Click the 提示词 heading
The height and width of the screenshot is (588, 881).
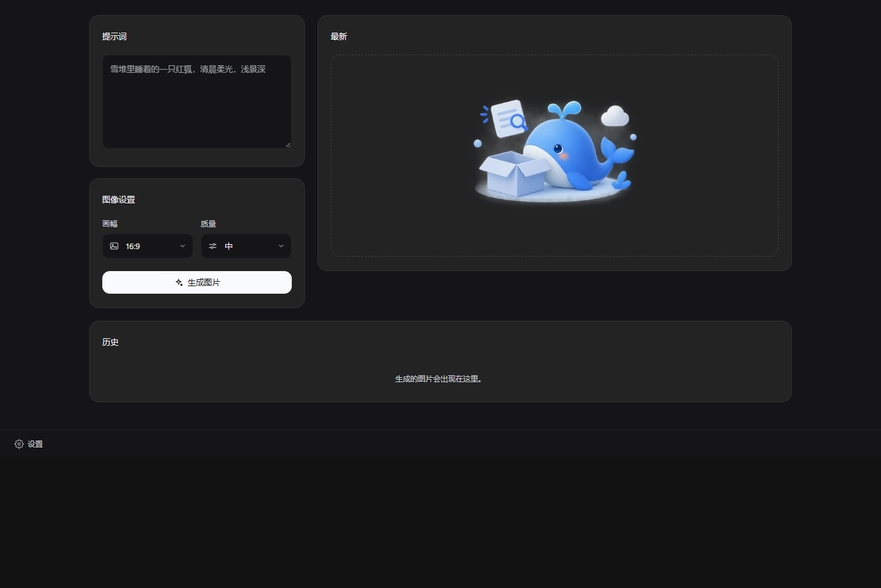point(114,36)
